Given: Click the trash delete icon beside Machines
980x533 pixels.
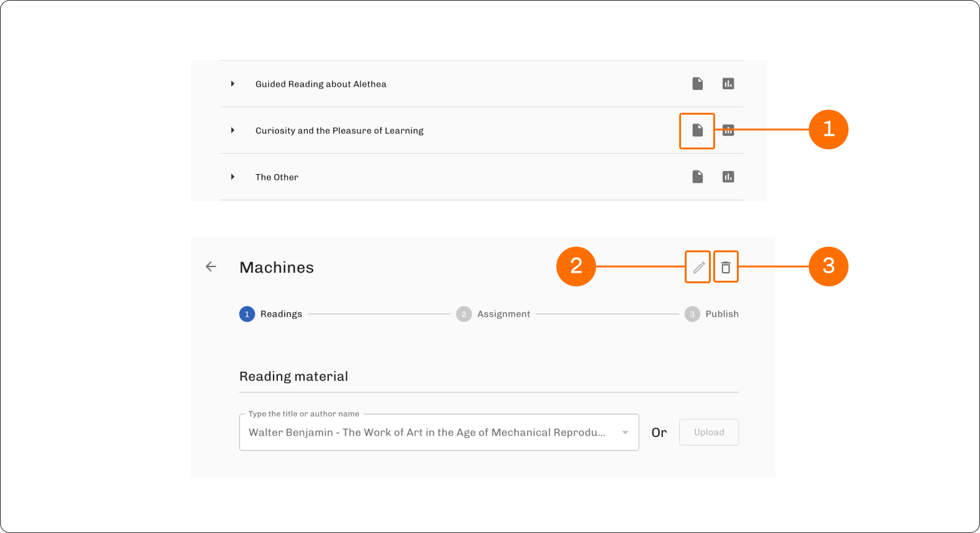Looking at the screenshot, I should [726, 267].
